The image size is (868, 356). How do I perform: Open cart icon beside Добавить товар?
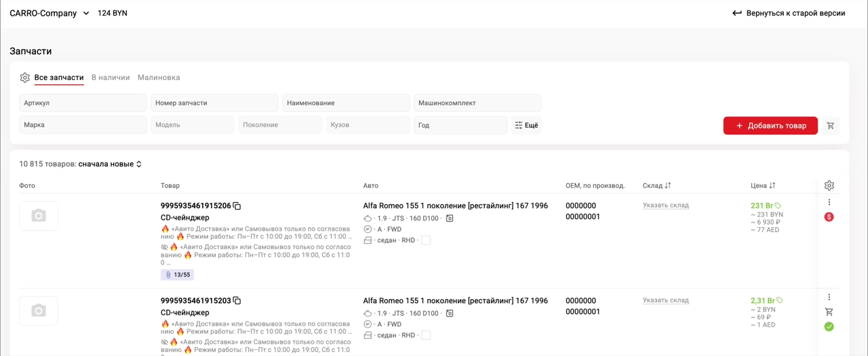[830, 125]
